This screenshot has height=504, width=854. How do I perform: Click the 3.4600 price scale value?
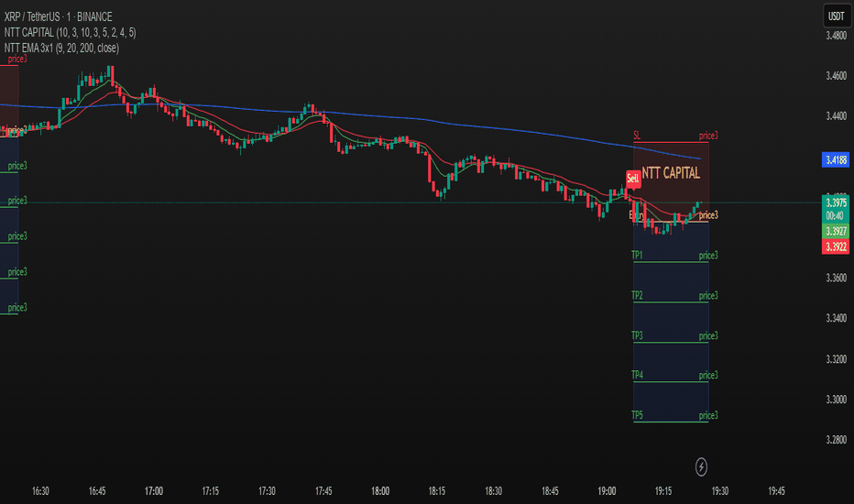click(837, 76)
